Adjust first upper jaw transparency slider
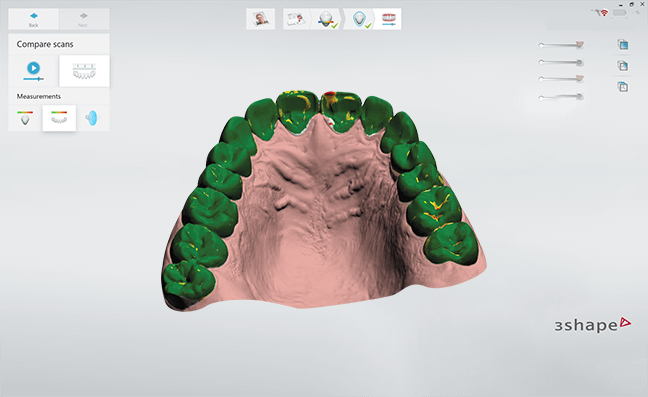 pyautogui.click(x=561, y=45)
